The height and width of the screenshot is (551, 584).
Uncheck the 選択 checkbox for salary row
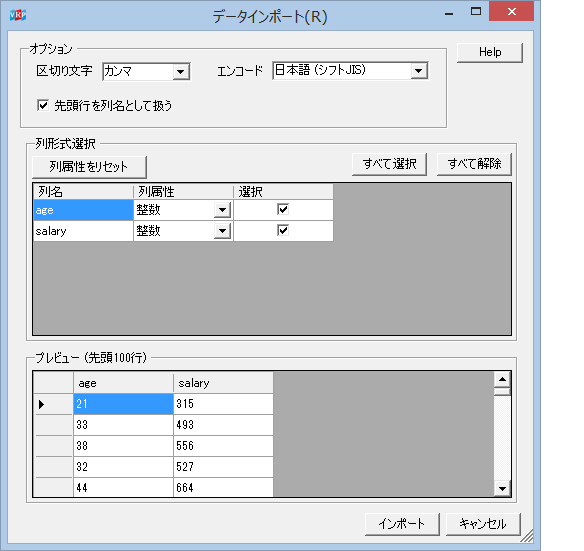283,231
